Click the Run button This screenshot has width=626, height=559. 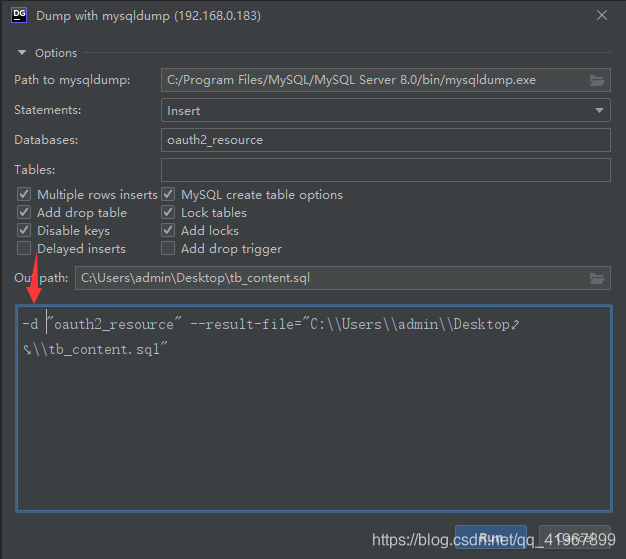(491, 537)
